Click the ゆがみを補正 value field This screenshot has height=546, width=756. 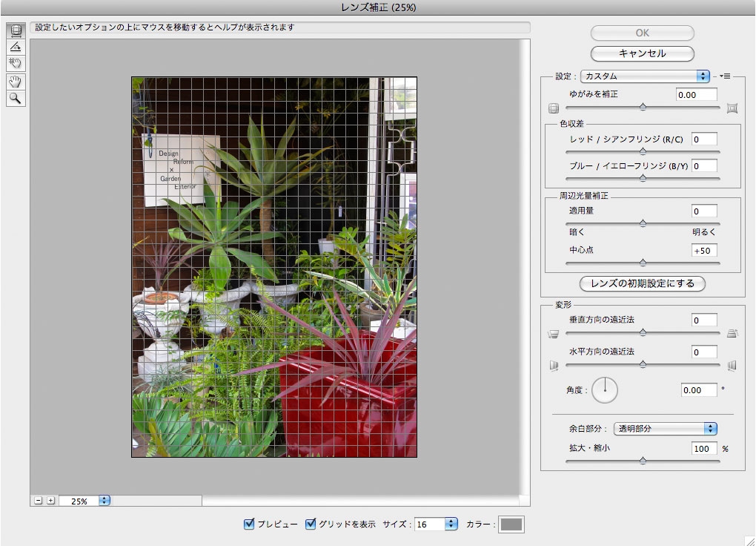(696, 95)
